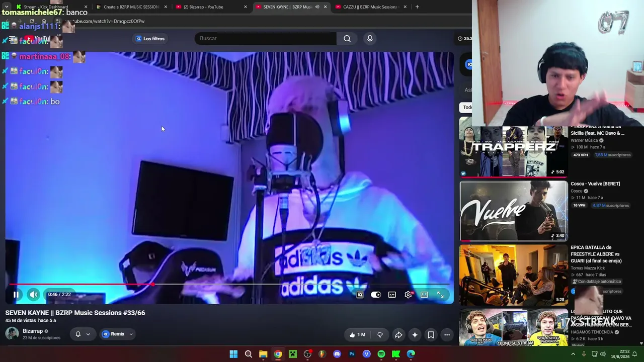The height and width of the screenshot is (362, 644).
Task: Switch player to theater mode
Action: 424,295
